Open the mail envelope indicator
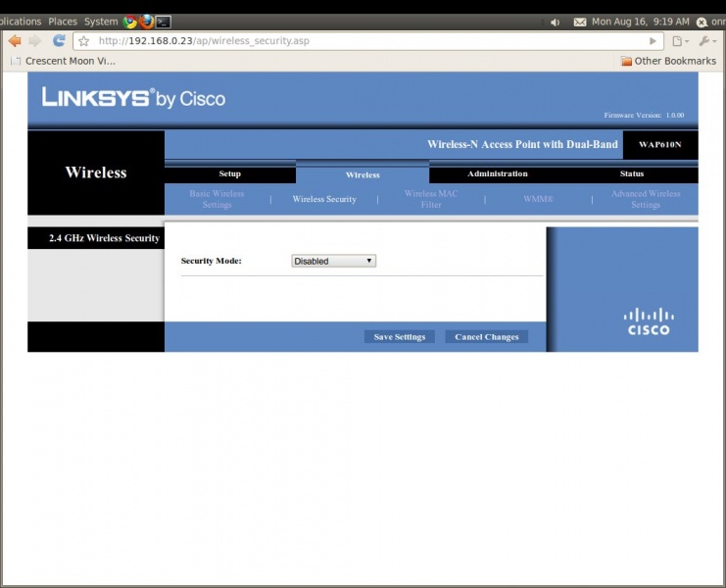The width and height of the screenshot is (726, 588). [x=580, y=23]
